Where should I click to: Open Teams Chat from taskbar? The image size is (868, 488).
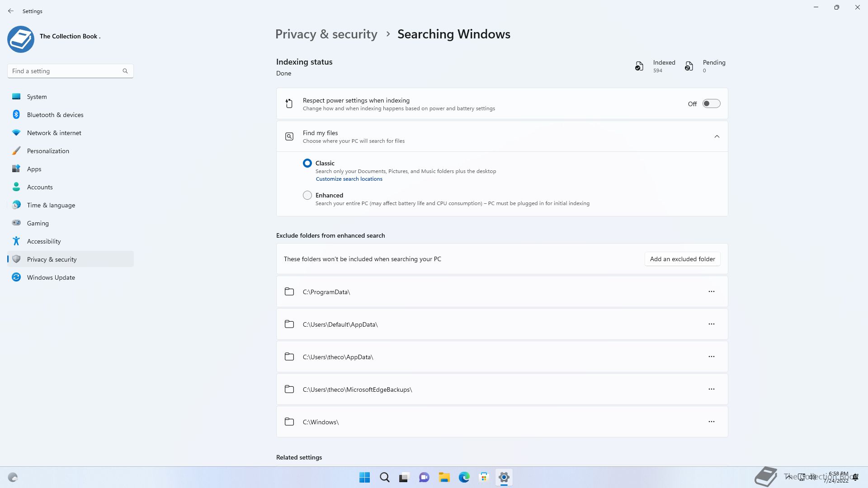pyautogui.click(x=424, y=477)
